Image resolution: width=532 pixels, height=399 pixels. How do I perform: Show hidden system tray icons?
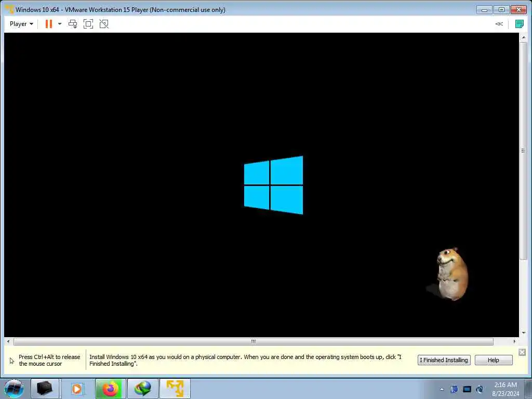coord(442,389)
